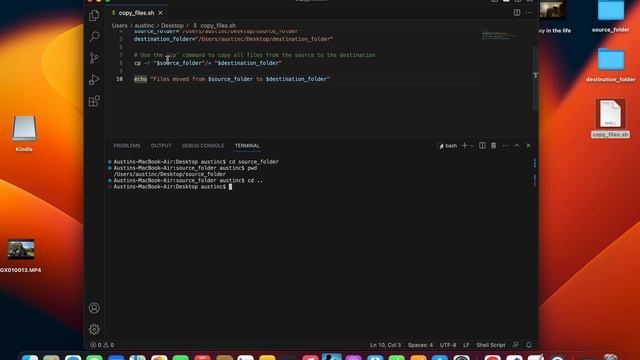Select the copy_files.sh editor tab

point(137,13)
